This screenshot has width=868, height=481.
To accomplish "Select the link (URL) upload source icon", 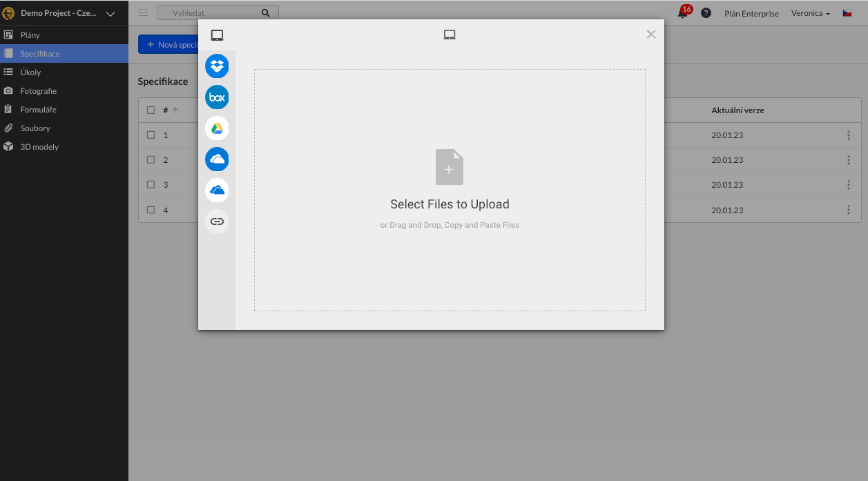I will tap(217, 222).
